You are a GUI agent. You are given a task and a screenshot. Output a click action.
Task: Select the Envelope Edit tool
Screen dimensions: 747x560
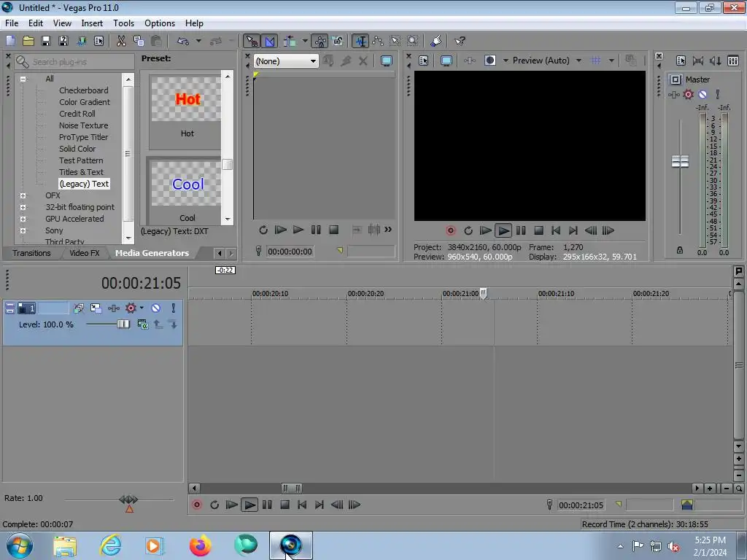(x=378, y=41)
